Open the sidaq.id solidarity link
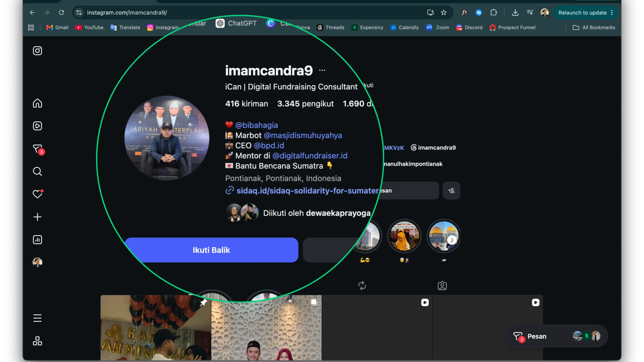644x362 pixels. click(x=307, y=191)
